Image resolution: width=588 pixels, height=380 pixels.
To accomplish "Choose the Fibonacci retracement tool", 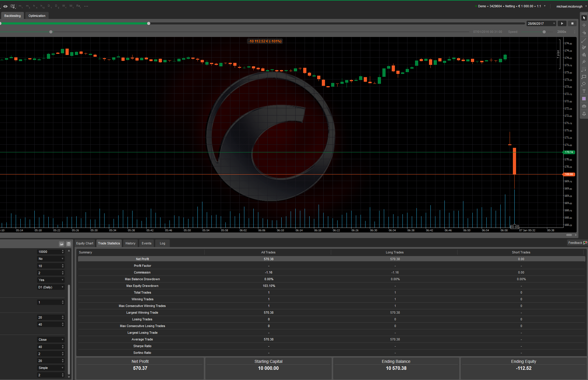I will pyautogui.click(x=584, y=69).
